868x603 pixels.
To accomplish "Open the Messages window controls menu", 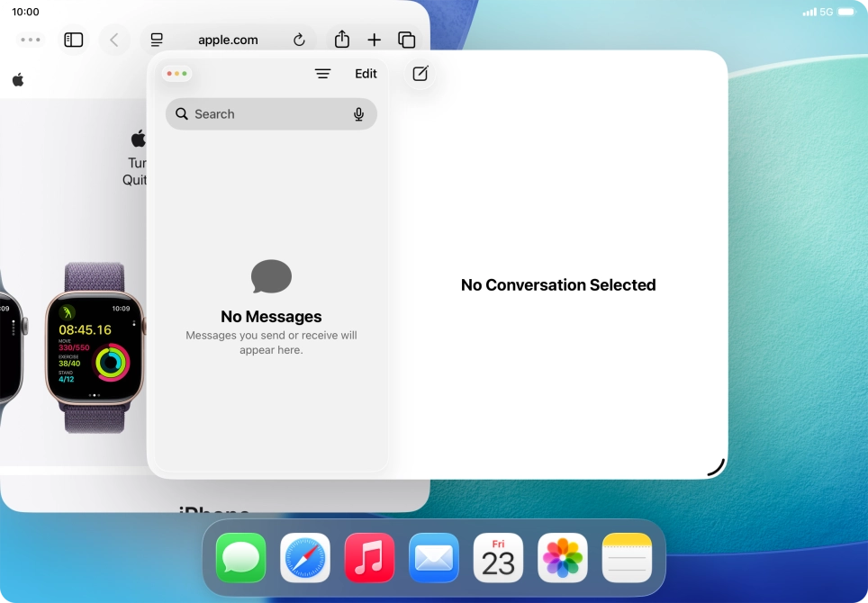I will 176,73.
